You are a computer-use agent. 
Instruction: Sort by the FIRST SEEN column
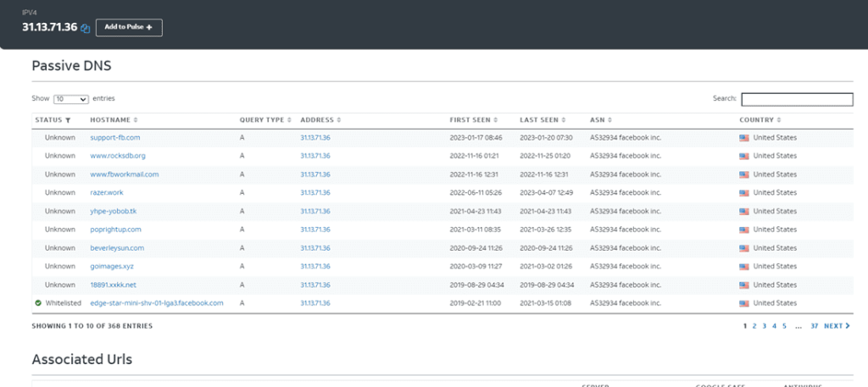pyautogui.click(x=474, y=120)
